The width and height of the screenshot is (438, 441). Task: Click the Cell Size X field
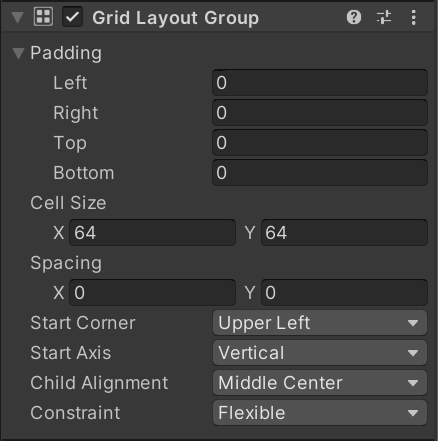[152, 233]
